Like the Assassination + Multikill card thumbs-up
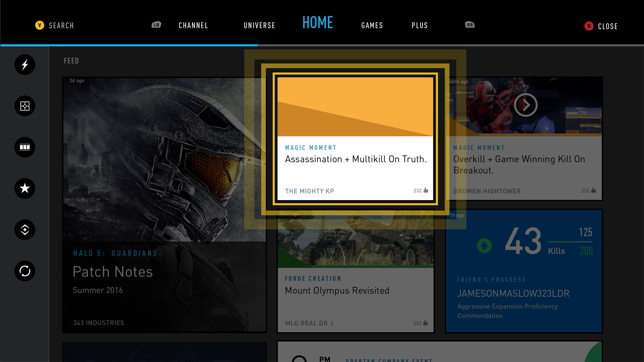 pyautogui.click(x=426, y=190)
